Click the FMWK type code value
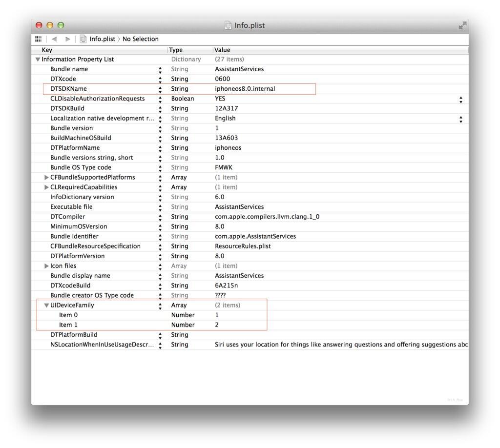The height and width of the screenshot is (448, 500). click(x=224, y=167)
